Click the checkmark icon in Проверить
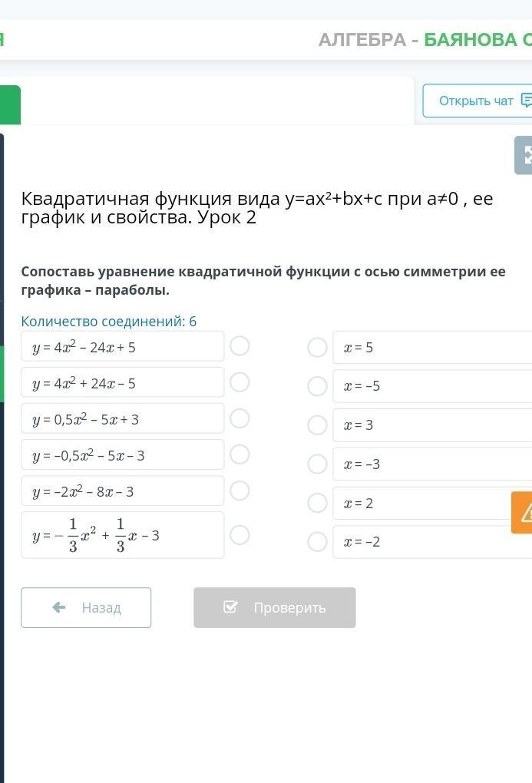Screen dimensions: 532x783 [230, 607]
